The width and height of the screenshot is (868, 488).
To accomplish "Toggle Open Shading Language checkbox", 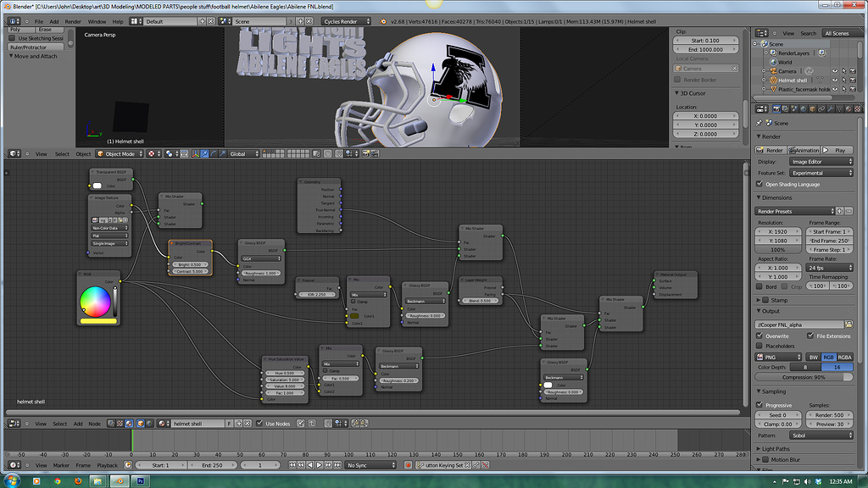I will click(759, 184).
